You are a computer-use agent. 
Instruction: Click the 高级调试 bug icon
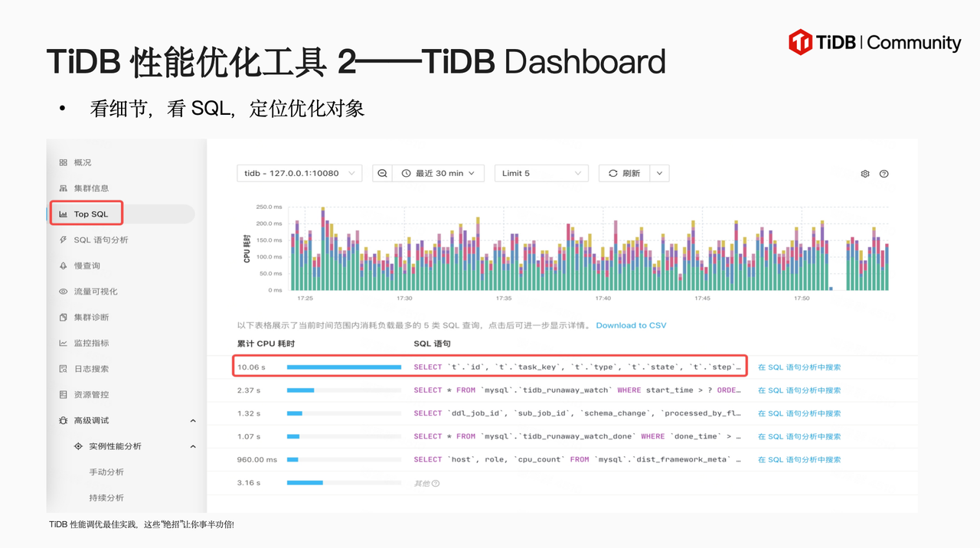(x=64, y=420)
